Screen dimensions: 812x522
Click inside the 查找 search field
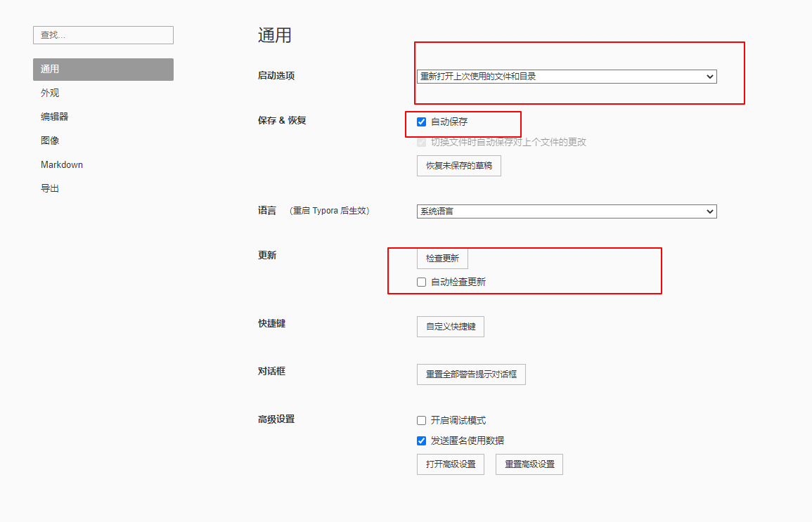103,34
